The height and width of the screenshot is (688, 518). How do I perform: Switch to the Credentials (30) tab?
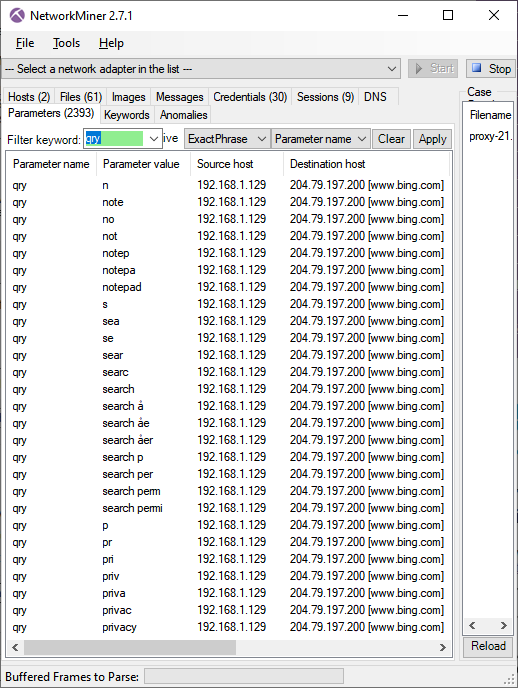coord(250,97)
